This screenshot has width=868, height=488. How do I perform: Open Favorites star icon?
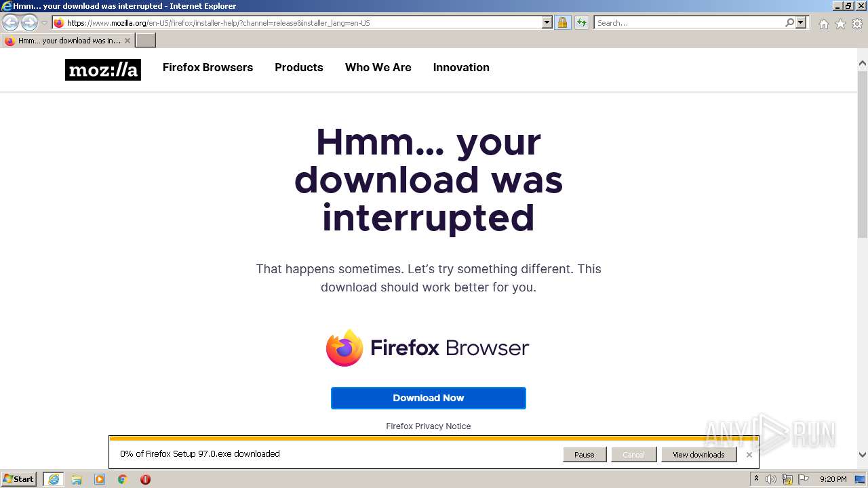pos(840,24)
